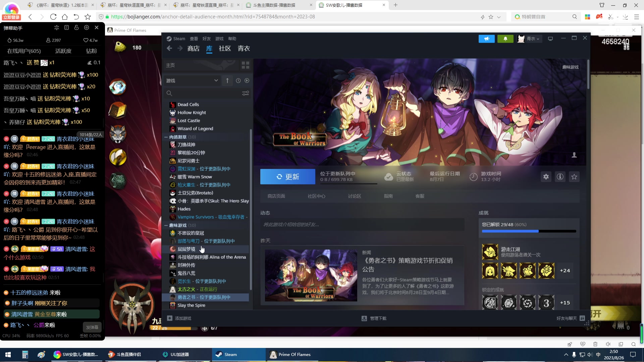Open library advanced filter sliders icon

click(x=246, y=93)
